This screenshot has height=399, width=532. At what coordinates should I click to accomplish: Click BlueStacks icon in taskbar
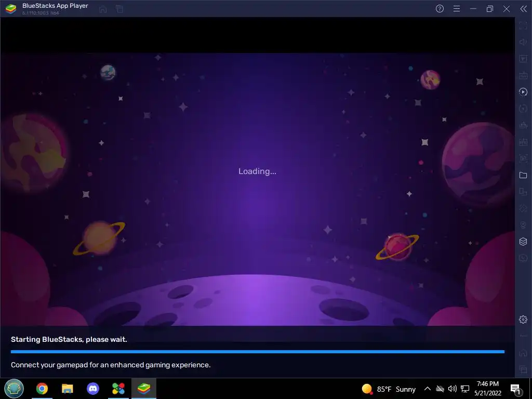(x=144, y=389)
